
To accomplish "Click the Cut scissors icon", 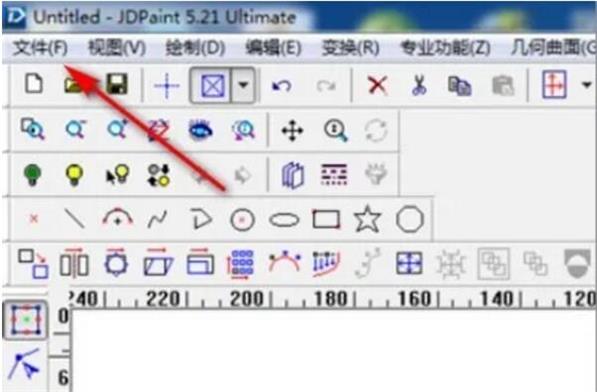I will (419, 85).
